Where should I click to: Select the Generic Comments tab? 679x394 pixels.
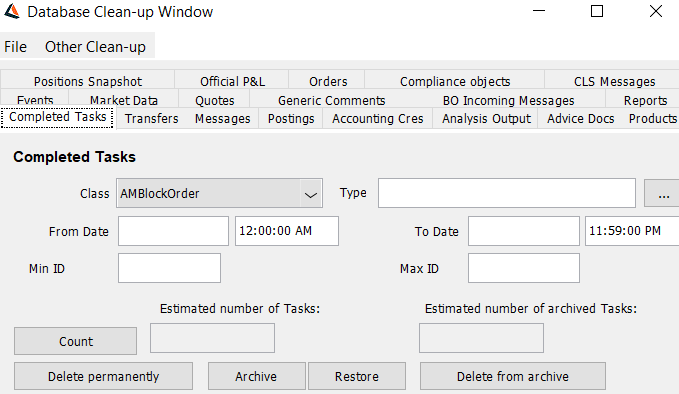click(332, 100)
